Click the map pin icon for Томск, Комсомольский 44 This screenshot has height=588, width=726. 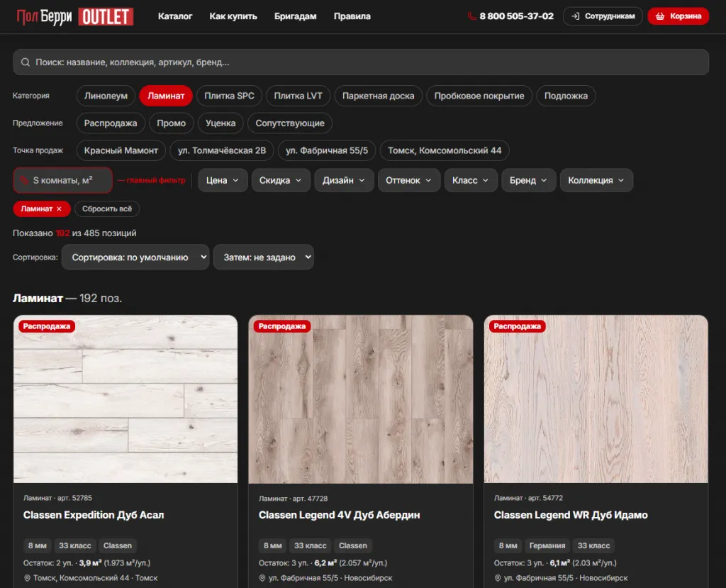click(28, 578)
